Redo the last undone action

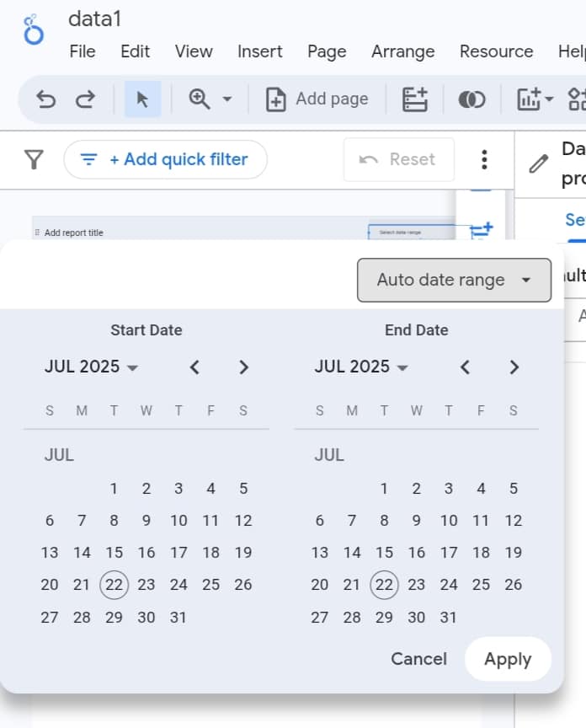85,99
